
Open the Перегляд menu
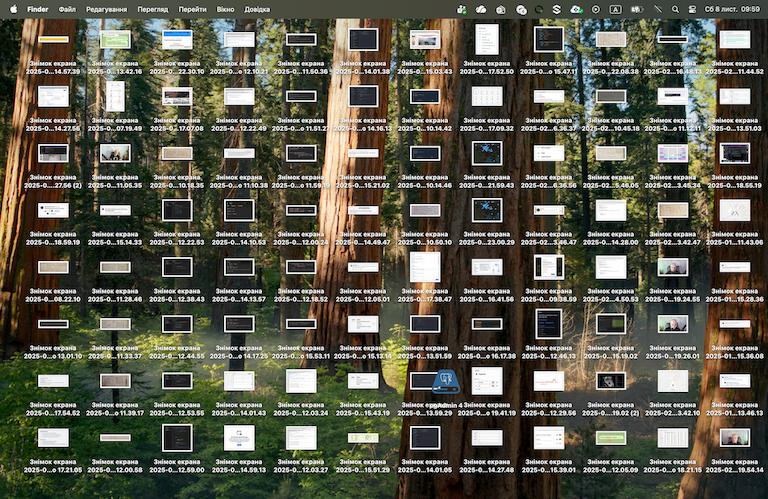tap(153, 8)
